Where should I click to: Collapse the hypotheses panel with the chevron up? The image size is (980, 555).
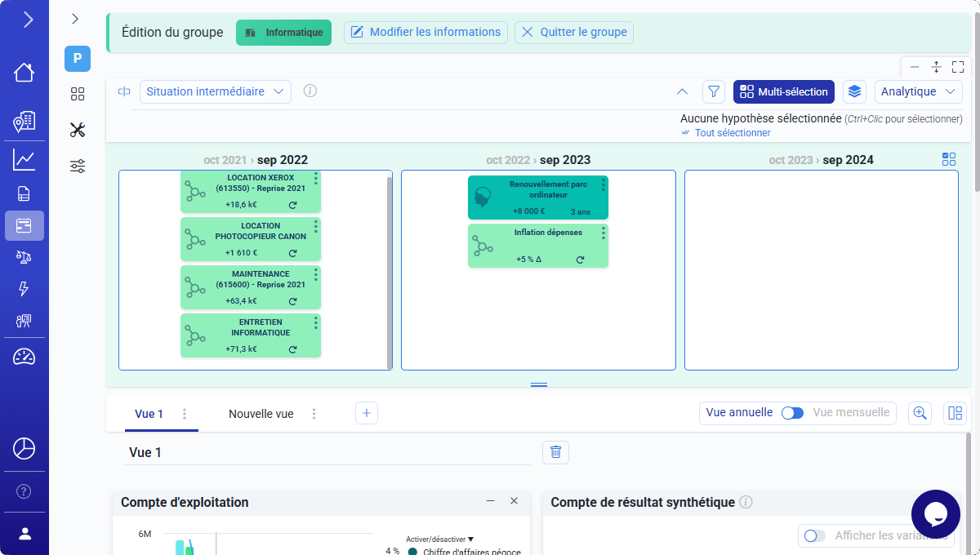683,92
